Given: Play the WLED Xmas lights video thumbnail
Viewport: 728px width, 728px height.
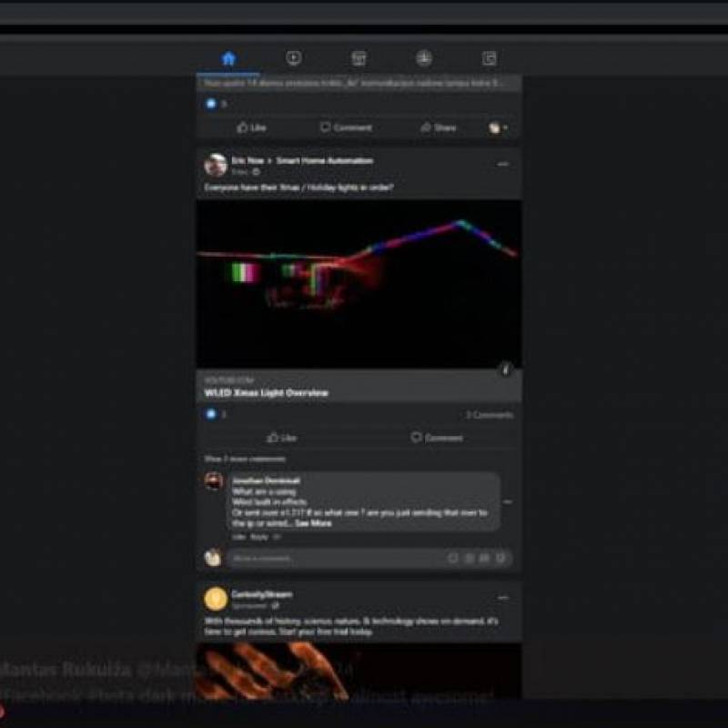Looking at the screenshot, I should point(359,284).
